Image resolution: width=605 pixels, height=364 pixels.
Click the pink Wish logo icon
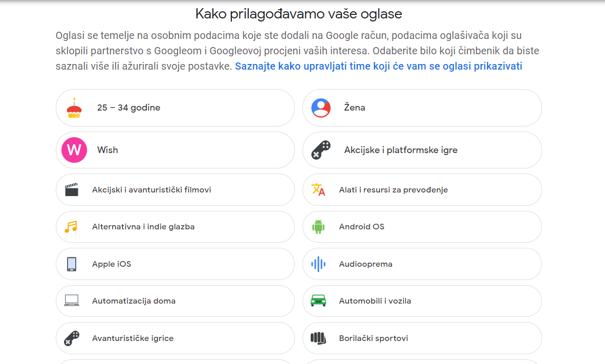[x=74, y=150]
